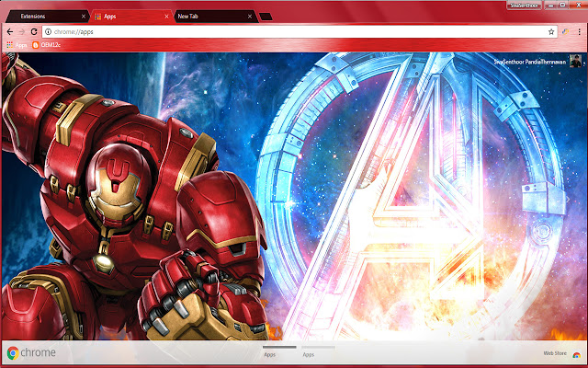This screenshot has width=588, height=368.
Task: Open the SivaSenthoor profile button in title bar
Action: [524, 6]
